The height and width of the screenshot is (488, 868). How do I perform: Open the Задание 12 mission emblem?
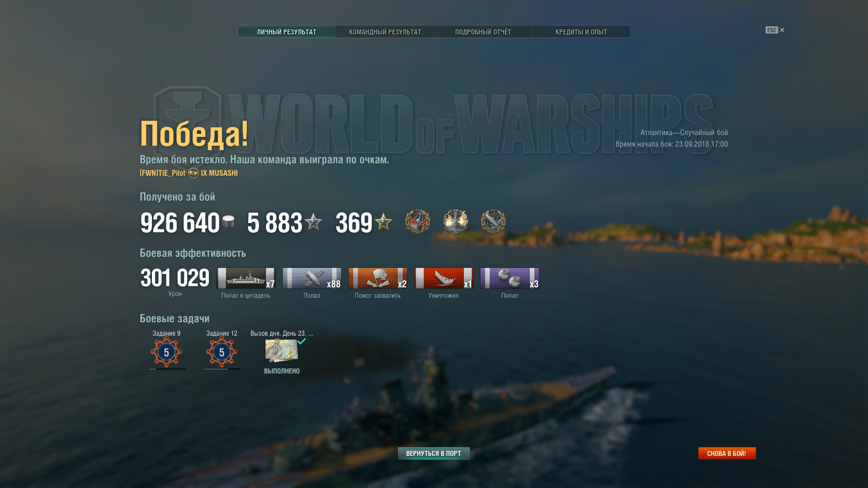point(222,352)
